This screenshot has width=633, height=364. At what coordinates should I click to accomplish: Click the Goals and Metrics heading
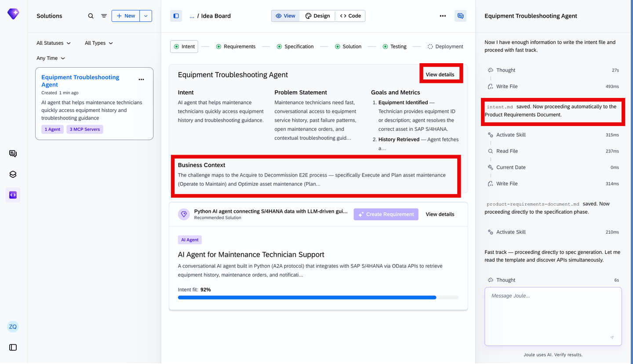click(x=396, y=92)
